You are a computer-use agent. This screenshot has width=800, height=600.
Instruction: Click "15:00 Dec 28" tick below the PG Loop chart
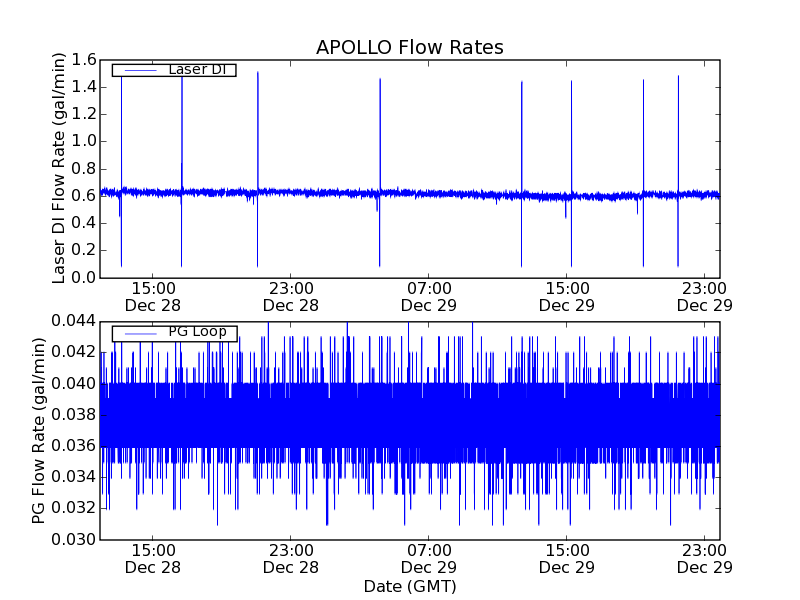[152, 558]
